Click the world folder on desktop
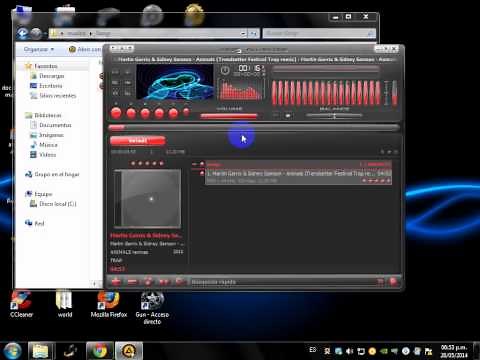 tap(64, 304)
